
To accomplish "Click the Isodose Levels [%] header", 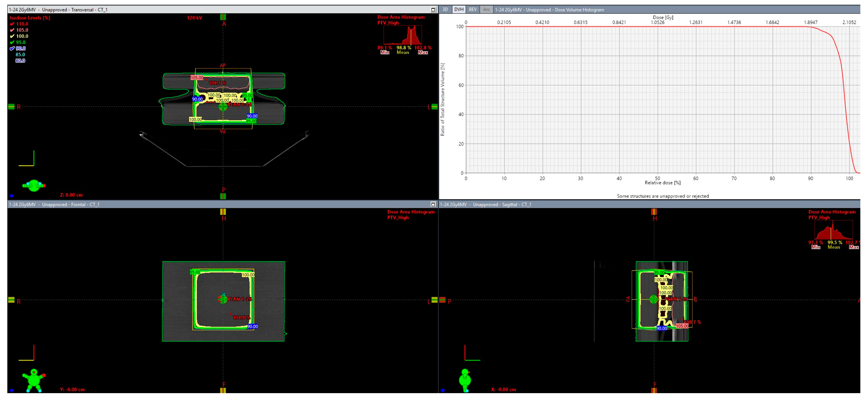I will point(30,18).
